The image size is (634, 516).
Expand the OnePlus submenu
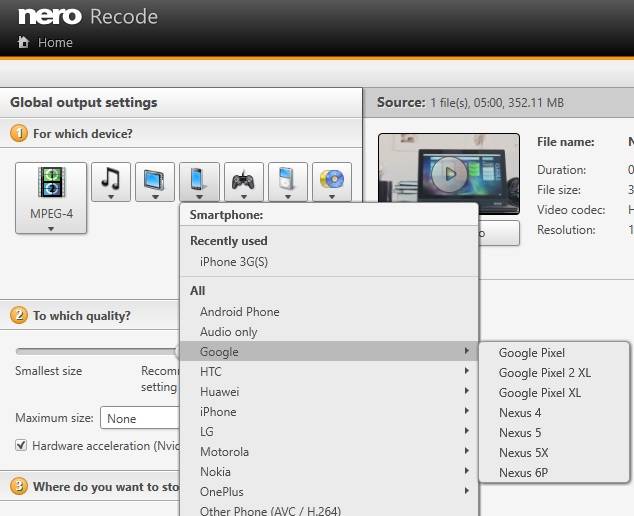click(329, 492)
